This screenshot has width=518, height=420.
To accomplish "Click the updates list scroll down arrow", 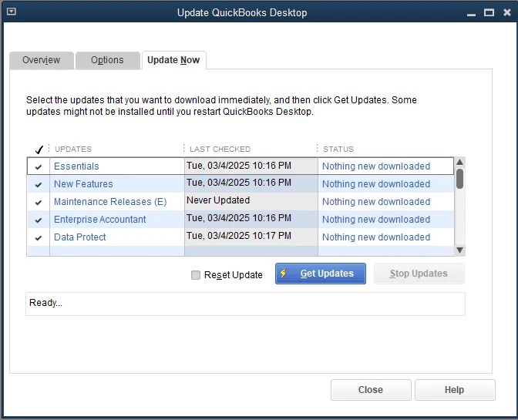I will [x=459, y=250].
